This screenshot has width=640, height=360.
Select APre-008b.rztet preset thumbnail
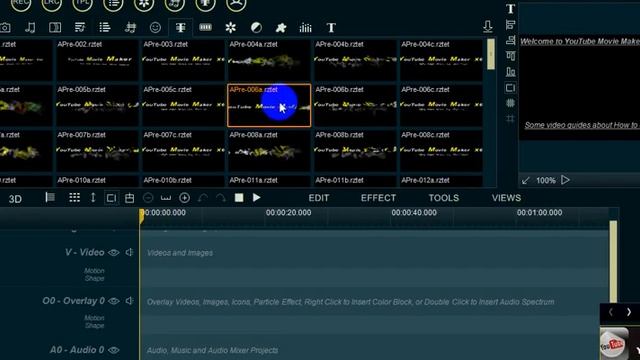click(355, 151)
